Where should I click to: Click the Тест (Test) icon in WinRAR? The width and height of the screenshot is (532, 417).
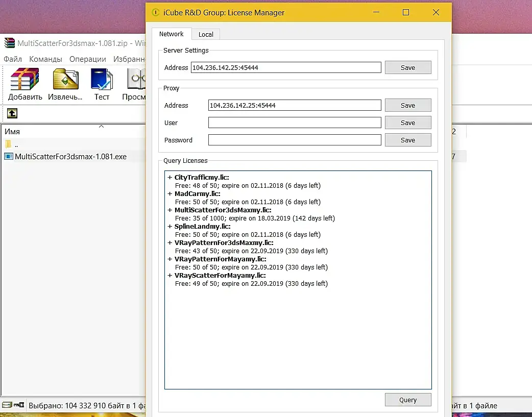point(102,80)
